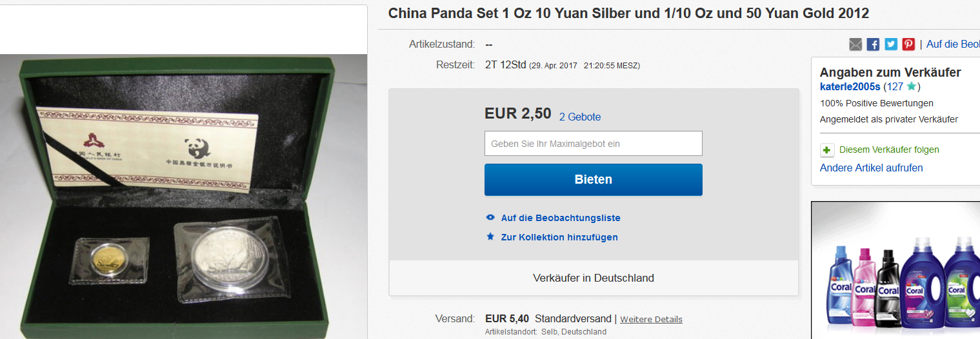Share listing via email envelope icon
The height and width of the screenshot is (339, 980).
click(855, 44)
